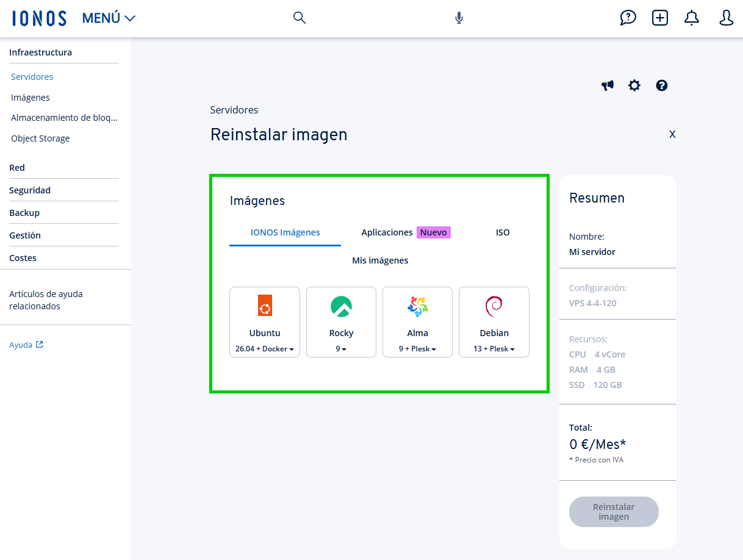The image size is (743, 560).
Task: Open Debian version dropdown 13 + Plesk
Action: click(494, 349)
